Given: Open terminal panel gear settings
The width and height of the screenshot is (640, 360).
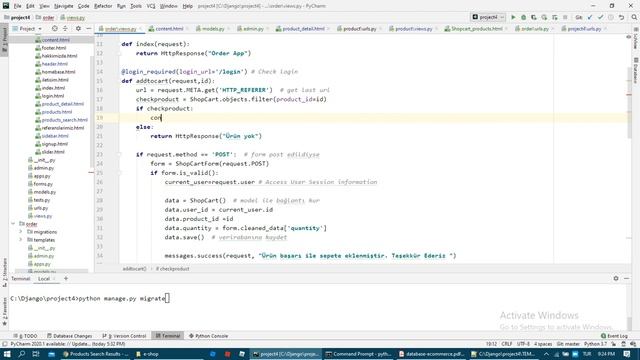Looking at the screenshot, I should (616, 278).
